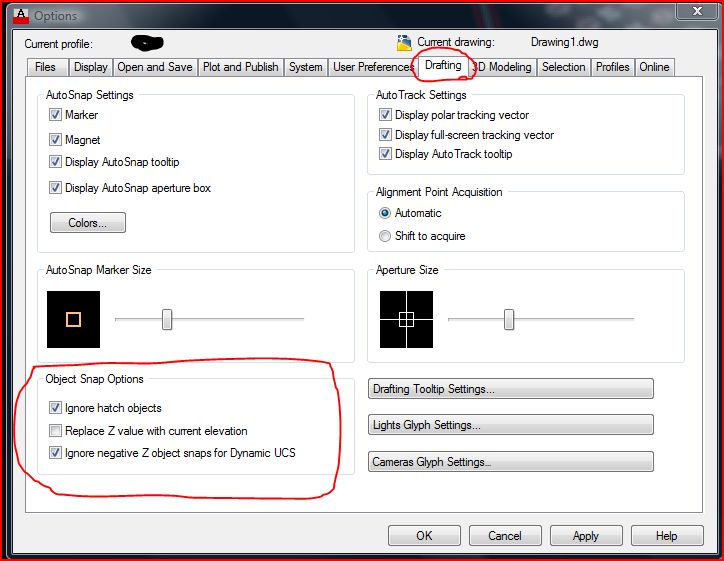Open the Selection tab
This screenshot has height=561, width=724.
pyautogui.click(x=563, y=67)
